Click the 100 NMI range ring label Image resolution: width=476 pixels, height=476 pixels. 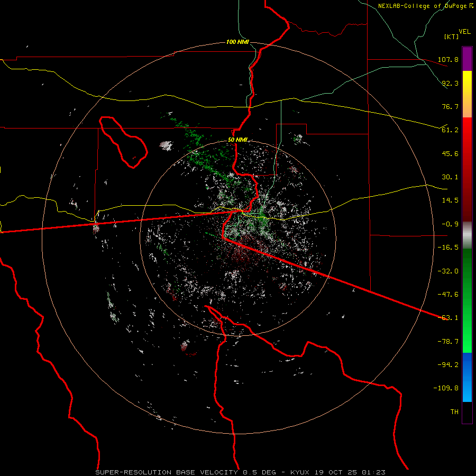click(x=237, y=42)
